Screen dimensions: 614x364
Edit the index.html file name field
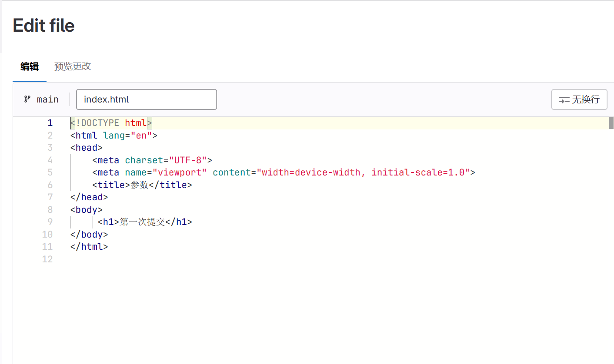(147, 99)
